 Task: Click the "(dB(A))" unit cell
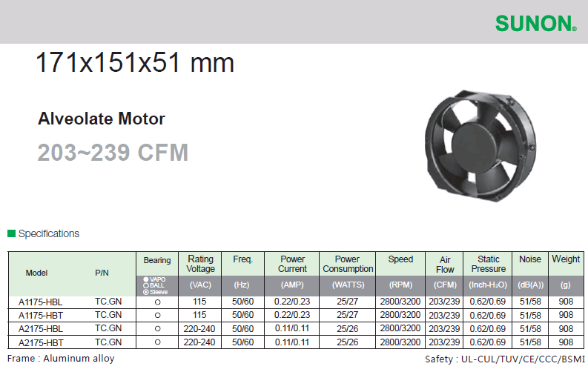click(x=531, y=285)
